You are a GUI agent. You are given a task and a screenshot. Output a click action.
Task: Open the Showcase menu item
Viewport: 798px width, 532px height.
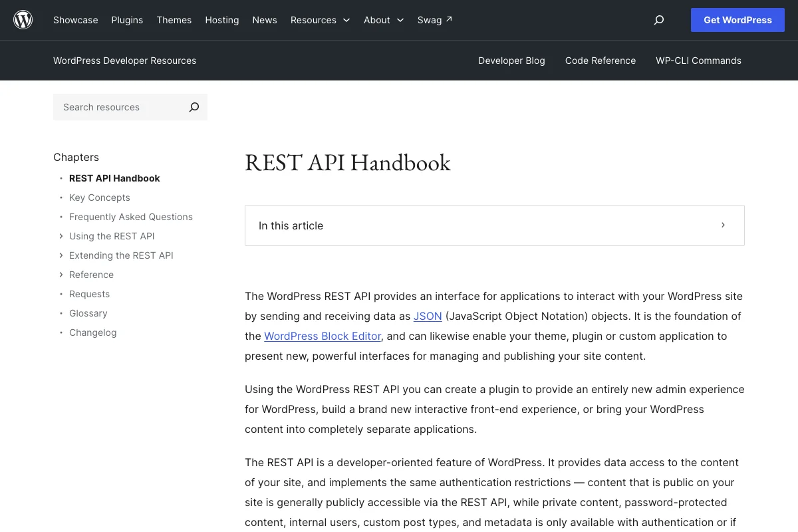pos(76,20)
